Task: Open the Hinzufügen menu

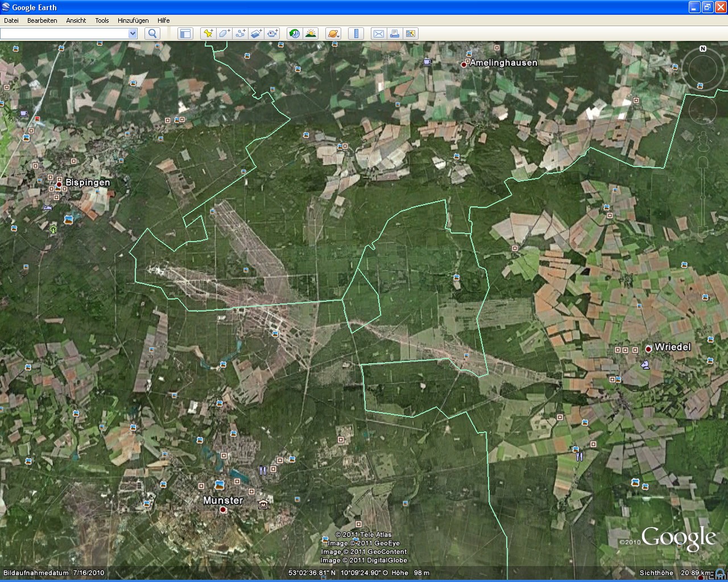Action: coord(133,20)
